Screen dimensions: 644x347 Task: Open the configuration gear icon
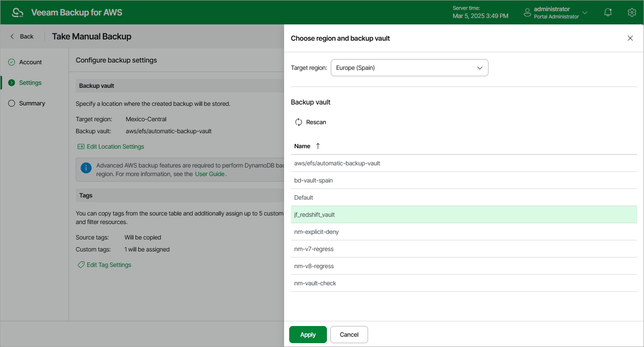point(632,12)
